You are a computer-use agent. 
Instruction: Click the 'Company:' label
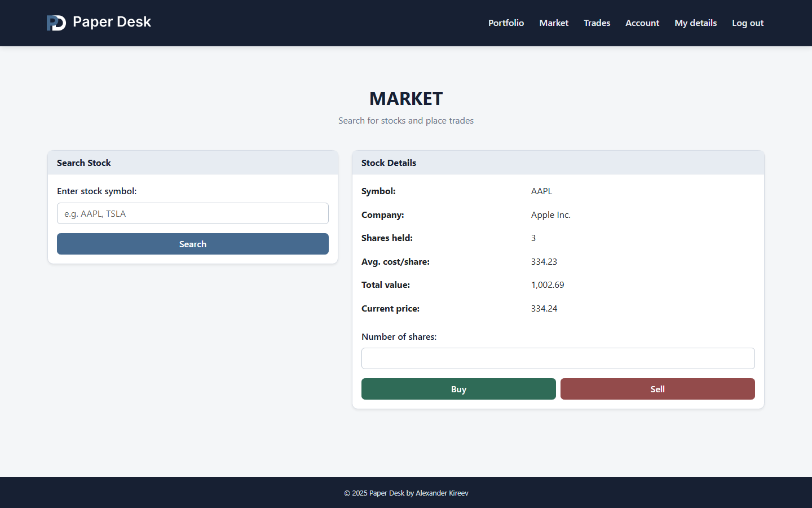pyautogui.click(x=383, y=215)
